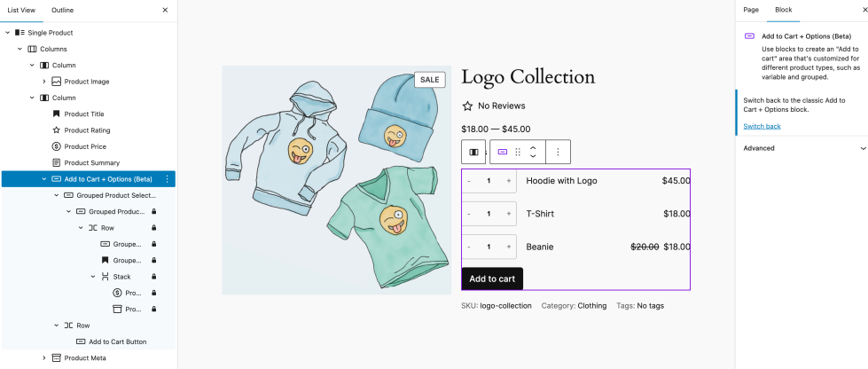This screenshot has height=369, width=868.
Task: Click the block drag handle icon
Action: point(518,152)
